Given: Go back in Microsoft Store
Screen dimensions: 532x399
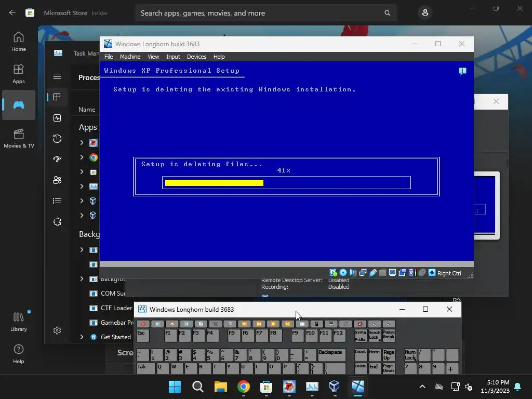Looking at the screenshot, I should 12,13.
